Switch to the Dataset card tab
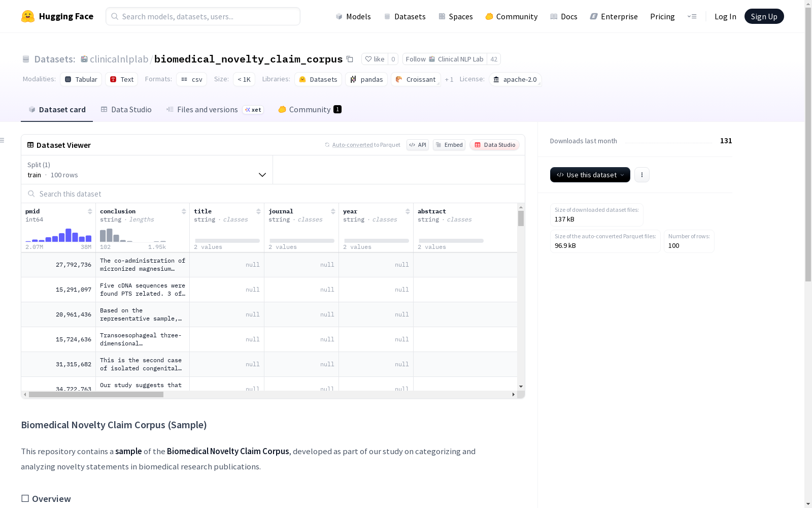 57,110
